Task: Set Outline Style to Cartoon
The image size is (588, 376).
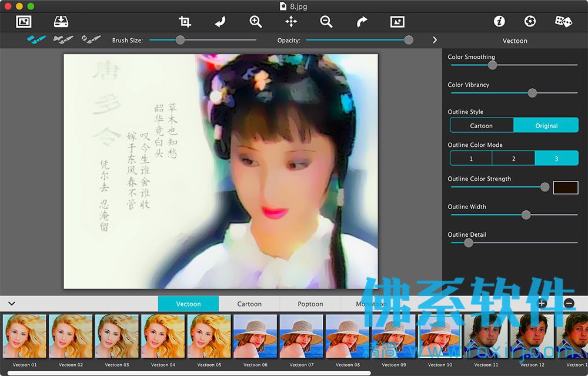Action: [482, 126]
